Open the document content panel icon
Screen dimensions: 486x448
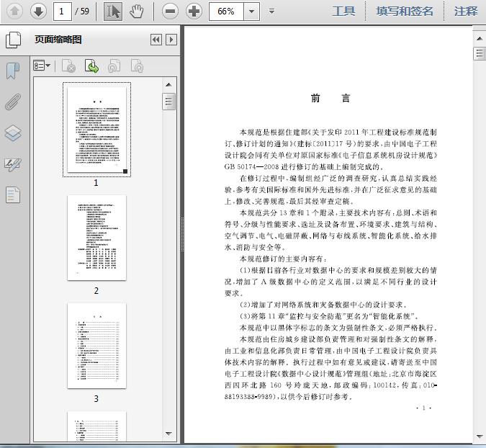(x=13, y=195)
